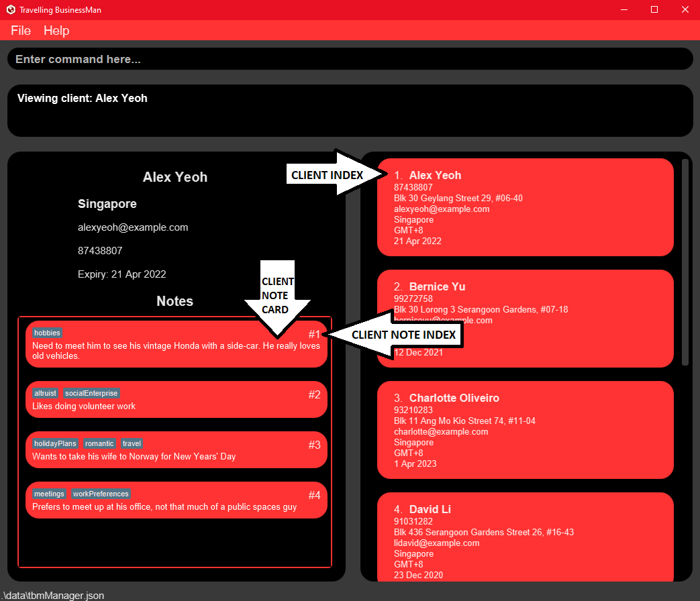The width and height of the screenshot is (700, 601).
Task: Select the vintage Honda note card
Action: coord(177,344)
